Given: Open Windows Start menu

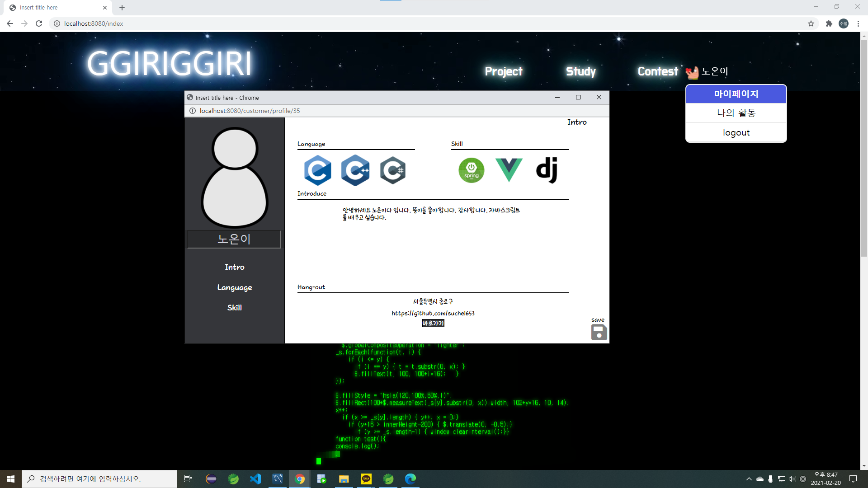Looking at the screenshot, I should 11,479.
